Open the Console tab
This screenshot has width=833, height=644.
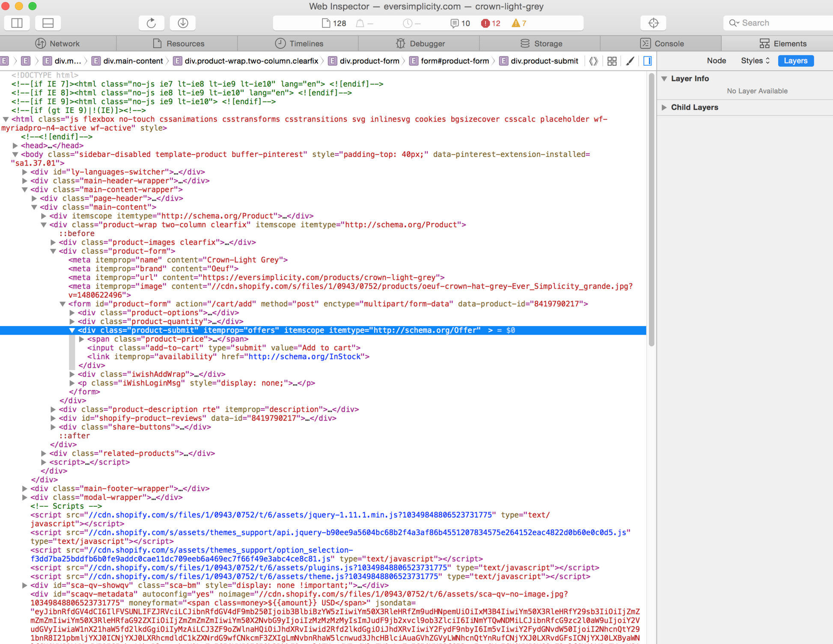coord(661,44)
